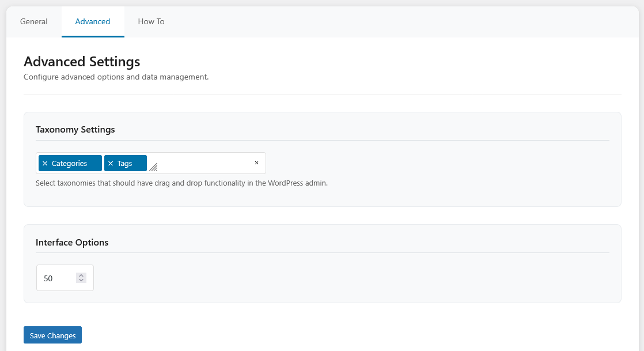Click the Categories tag label
Viewport: 644px width, 351px height.
[x=69, y=164]
